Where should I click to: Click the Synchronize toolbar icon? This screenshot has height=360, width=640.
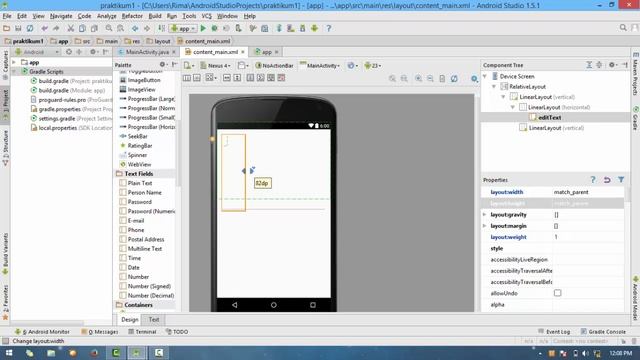click(x=30, y=28)
